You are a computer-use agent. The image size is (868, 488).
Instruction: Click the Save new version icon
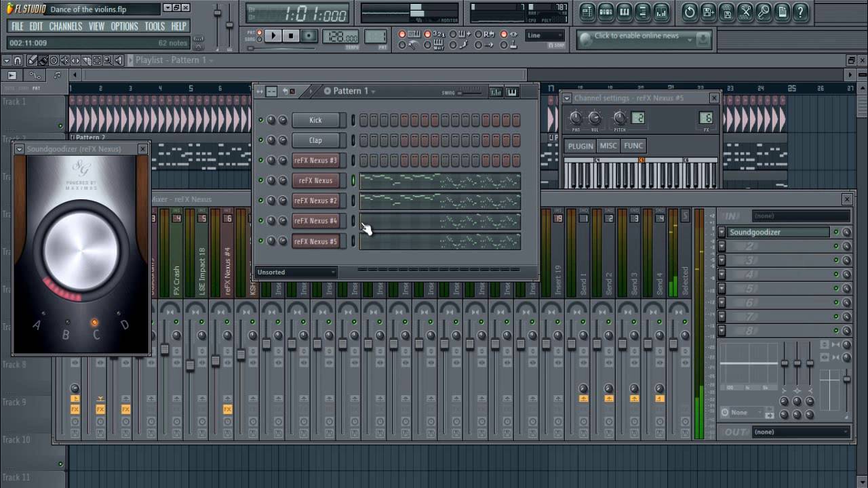pyautogui.click(x=708, y=12)
